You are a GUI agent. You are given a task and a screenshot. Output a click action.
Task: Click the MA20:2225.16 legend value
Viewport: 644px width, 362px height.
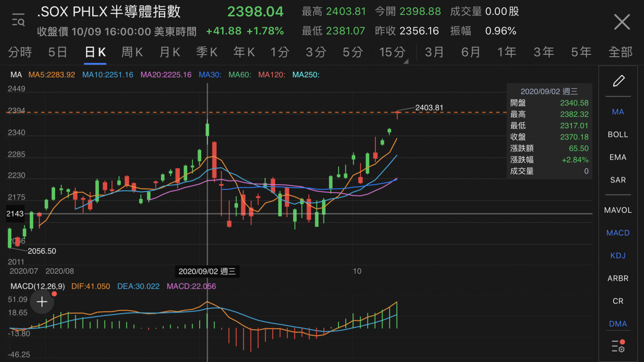pyautogui.click(x=166, y=75)
